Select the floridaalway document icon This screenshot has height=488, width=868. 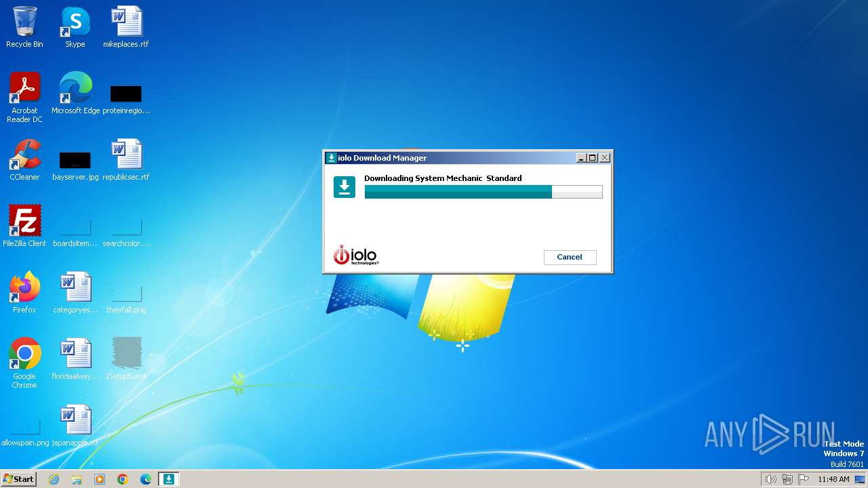pyautogui.click(x=75, y=359)
